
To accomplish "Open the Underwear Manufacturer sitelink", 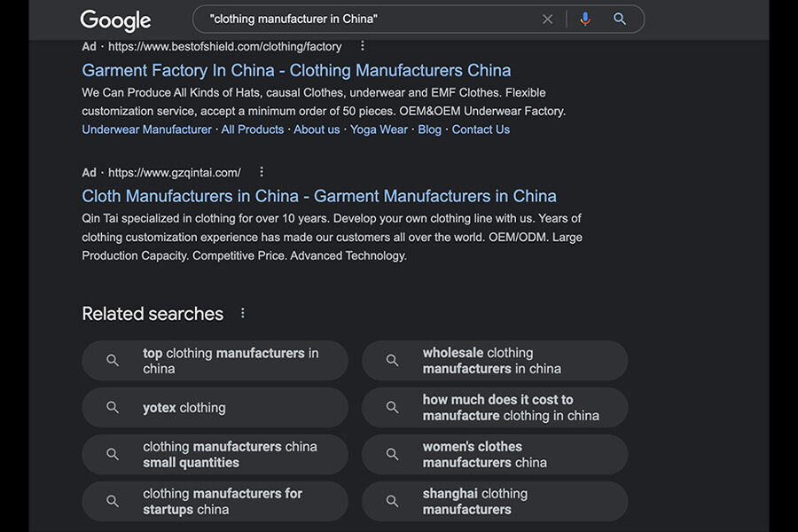I will [x=146, y=129].
